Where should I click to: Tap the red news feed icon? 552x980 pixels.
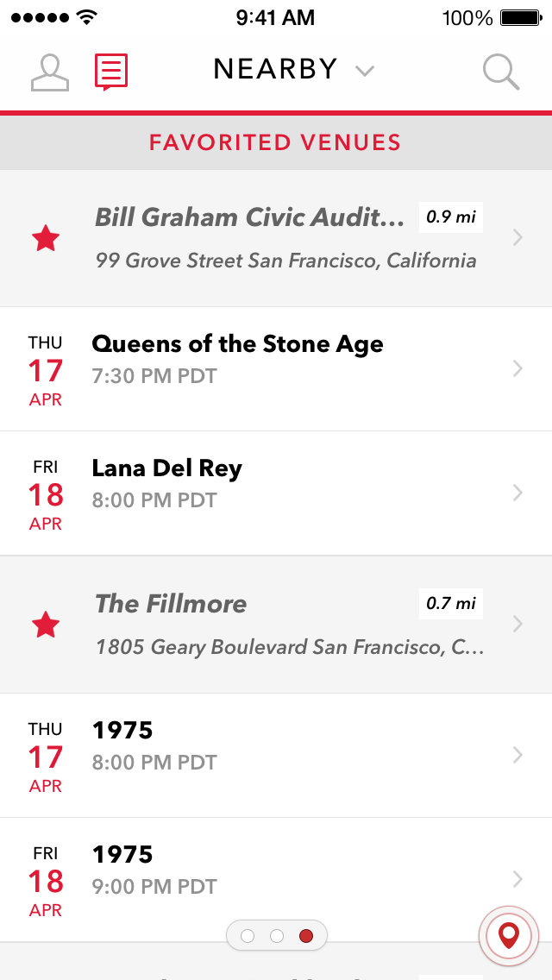111,72
